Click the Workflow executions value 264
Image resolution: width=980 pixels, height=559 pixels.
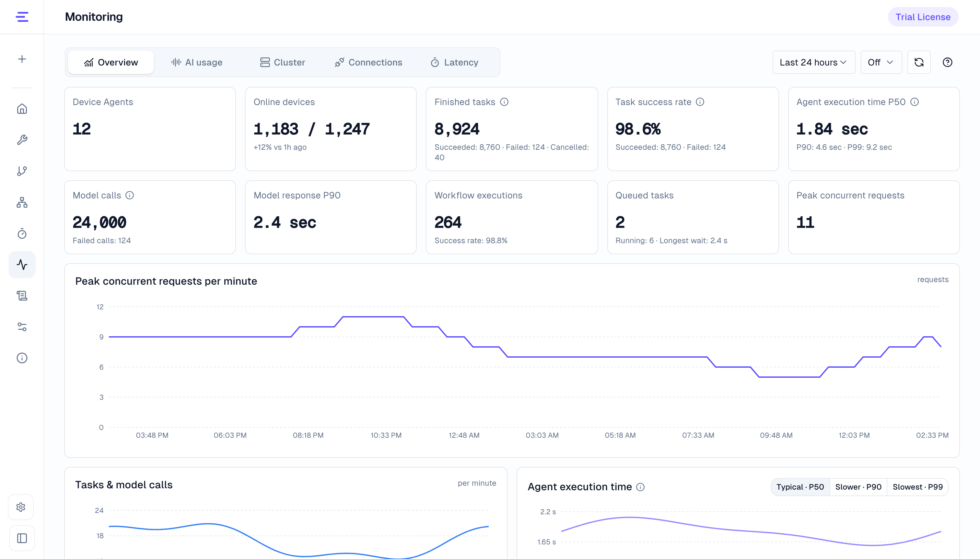coord(448,222)
